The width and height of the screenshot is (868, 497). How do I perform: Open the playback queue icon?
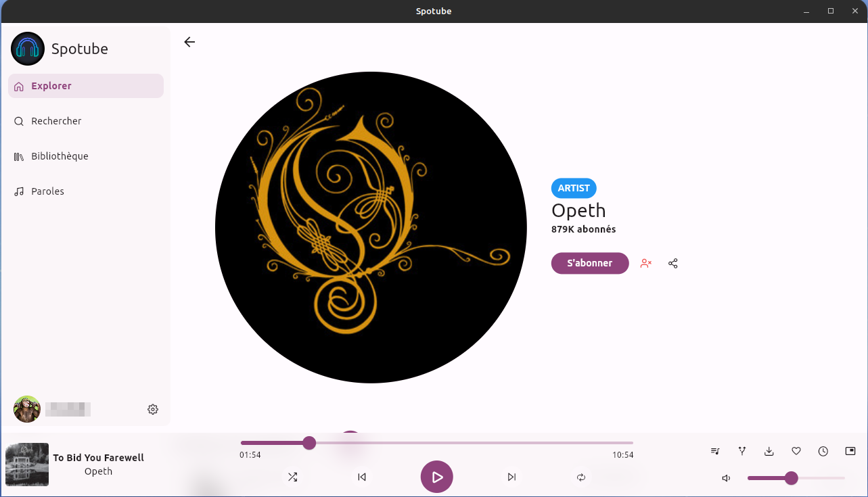715,451
